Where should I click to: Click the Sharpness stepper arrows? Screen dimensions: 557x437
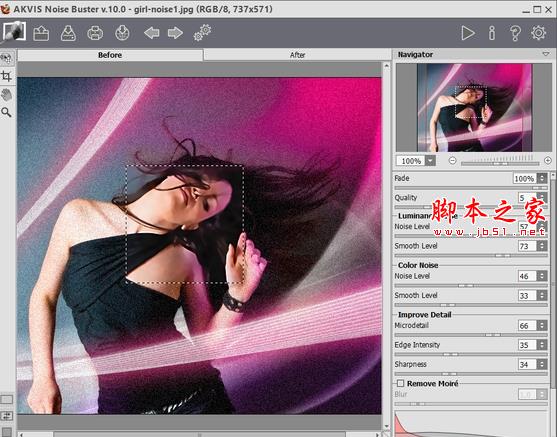click(542, 364)
